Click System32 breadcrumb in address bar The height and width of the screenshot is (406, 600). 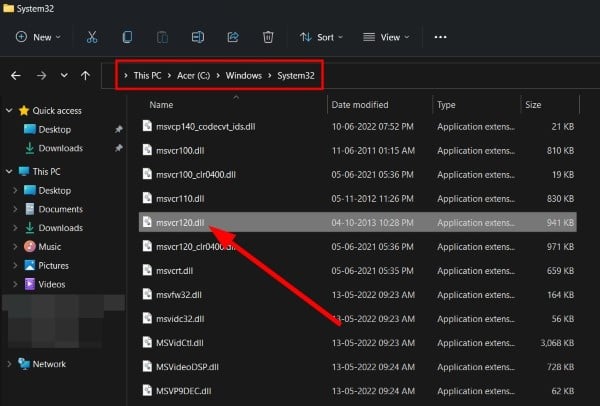(x=296, y=75)
